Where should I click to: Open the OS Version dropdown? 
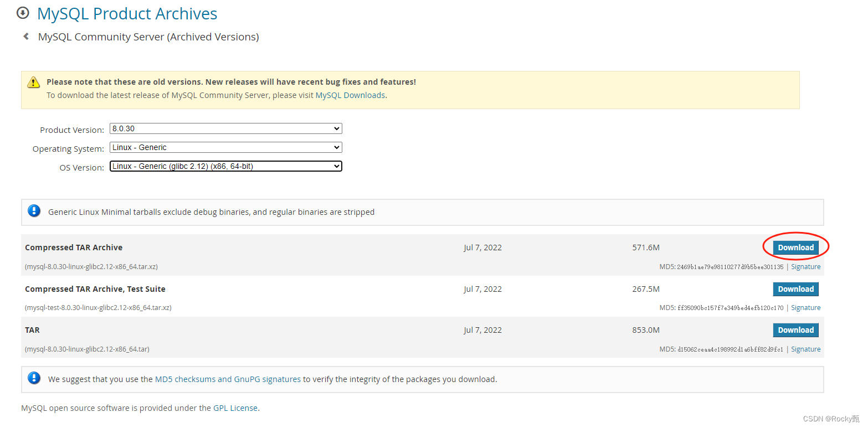tap(226, 166)
